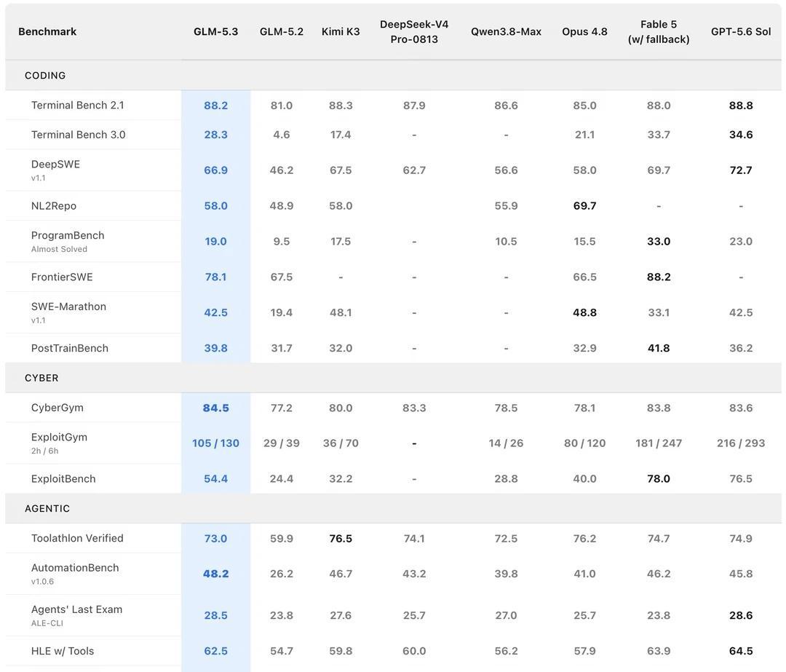Select the AutomationBench row label
Screen dimensions: 786x672
[75, 568]
